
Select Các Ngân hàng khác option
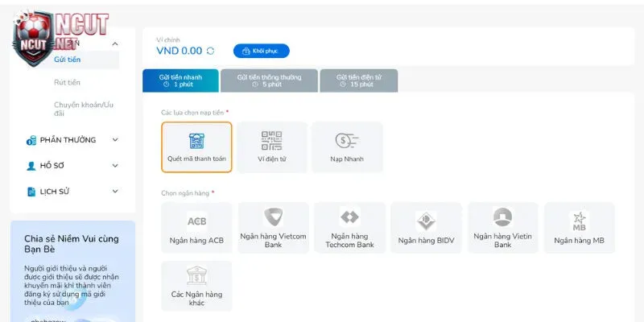(x=196, y=286)
